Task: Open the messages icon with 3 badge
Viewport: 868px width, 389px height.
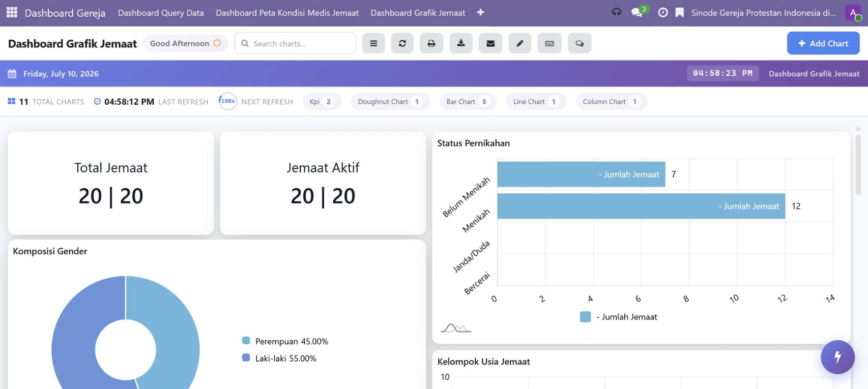Action: 638,12
